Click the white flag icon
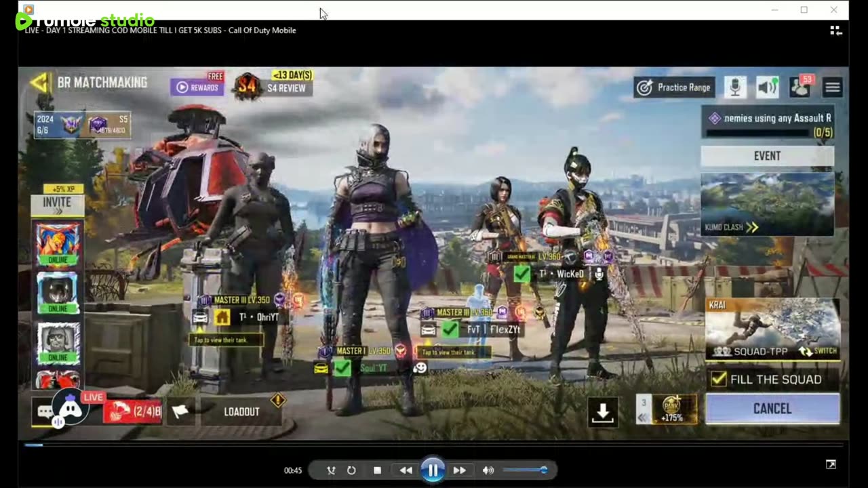 click(180, 411)
